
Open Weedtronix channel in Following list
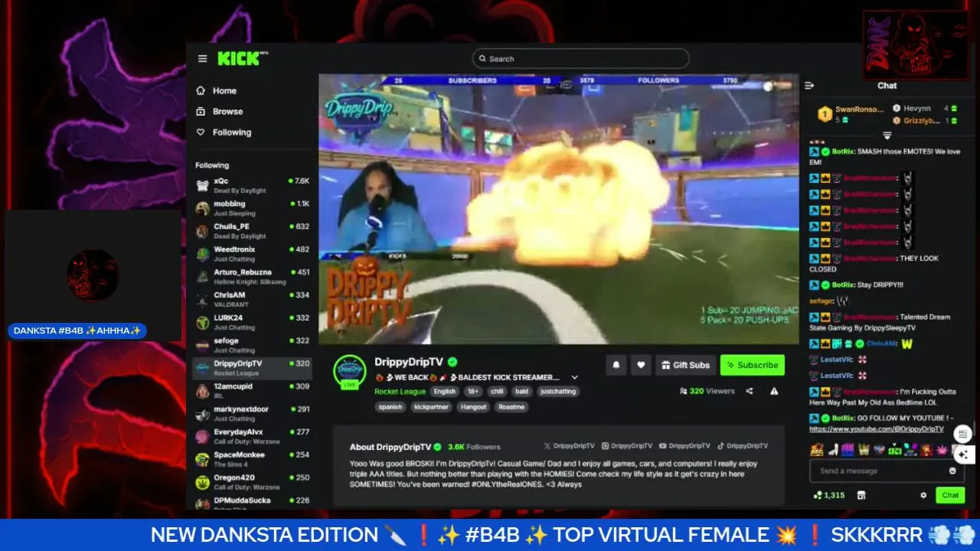pos(252,253)
